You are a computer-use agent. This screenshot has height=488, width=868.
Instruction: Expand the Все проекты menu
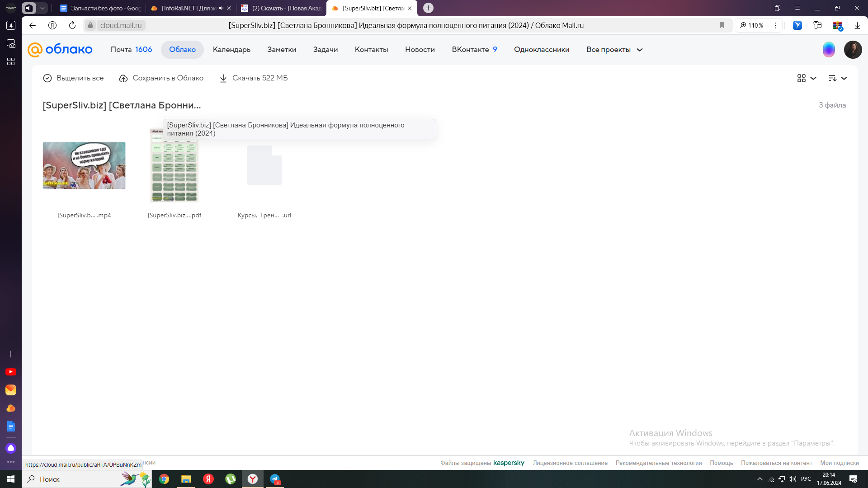[x=614, y=50]
